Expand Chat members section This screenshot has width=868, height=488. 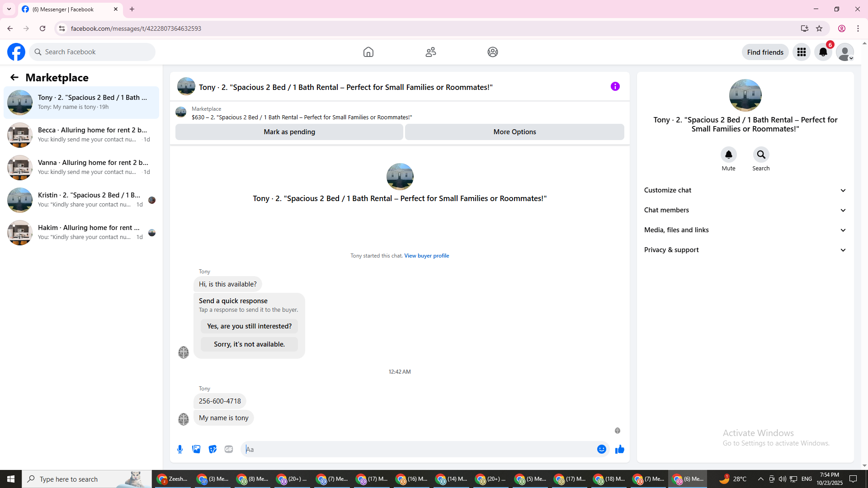pyautogui.click(x=745, y=210)
